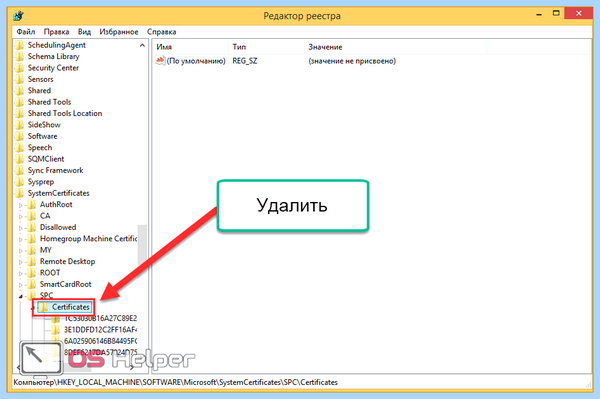600x399 pixels.
Task: Maximize the Редактор реестра window
Action: point(556,13)
